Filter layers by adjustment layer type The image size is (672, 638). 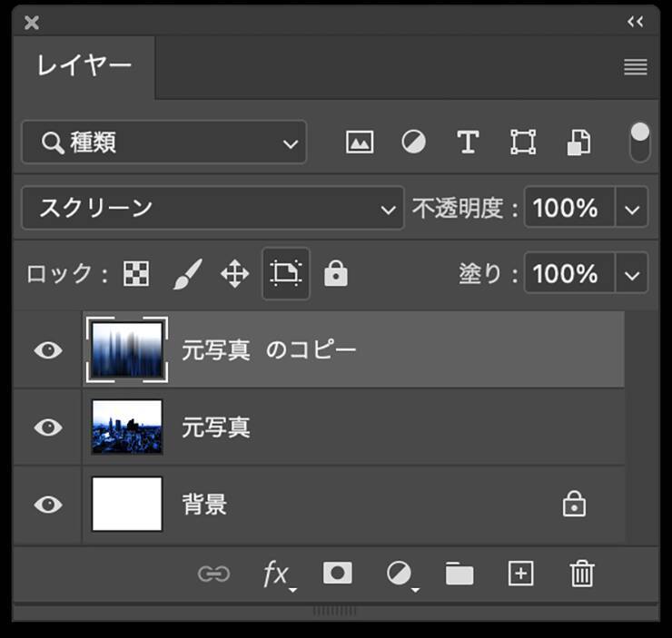tap(413, 142)
